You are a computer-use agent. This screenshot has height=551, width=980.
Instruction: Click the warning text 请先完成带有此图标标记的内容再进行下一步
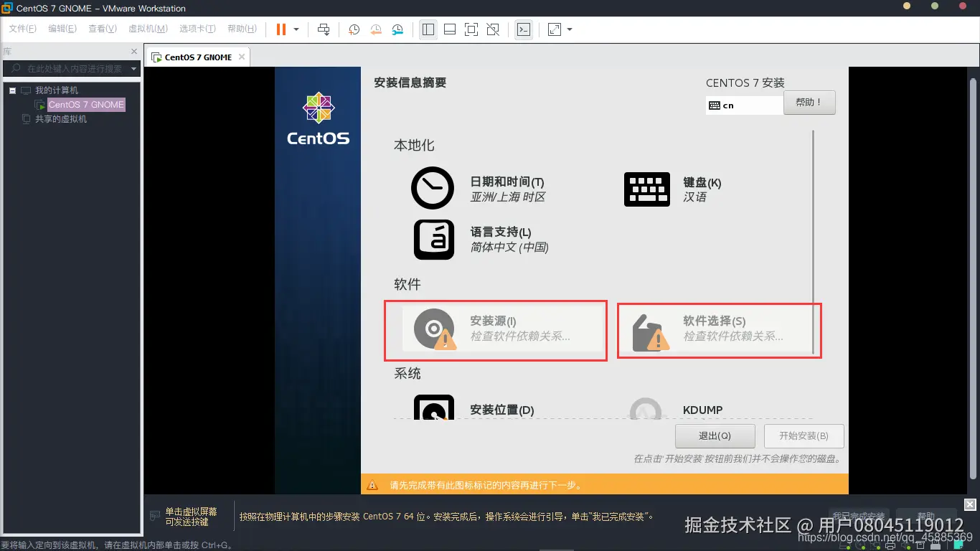[486, 485]
